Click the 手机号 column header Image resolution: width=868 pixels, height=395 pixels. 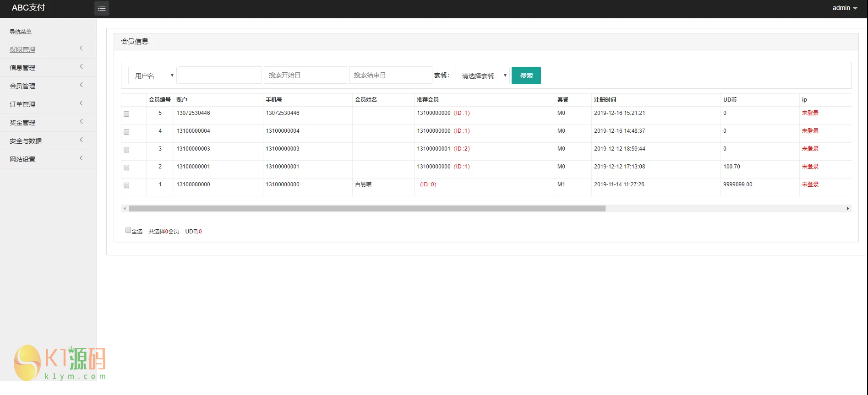pyautogui.click(x=274, y=99)
